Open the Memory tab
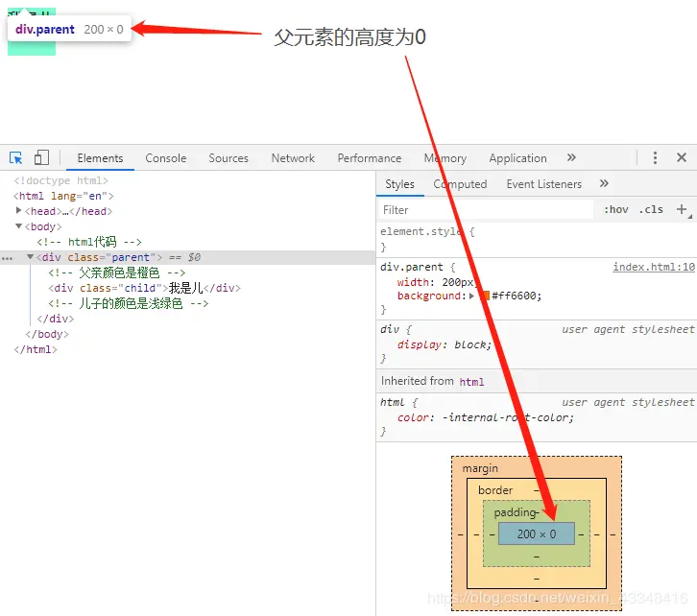 click(x=445, y=158)
